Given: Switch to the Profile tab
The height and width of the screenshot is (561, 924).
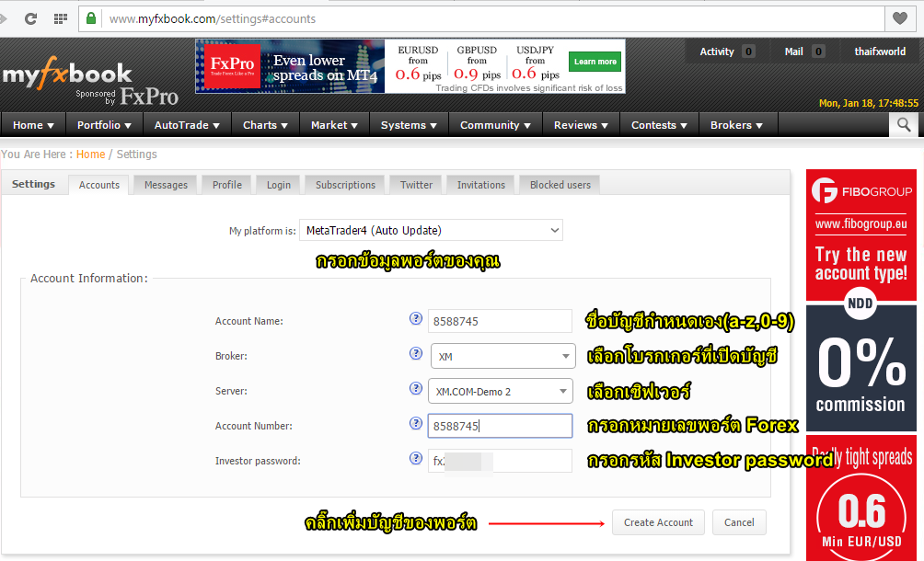Looking at the screenshot, I should (227, 185).
